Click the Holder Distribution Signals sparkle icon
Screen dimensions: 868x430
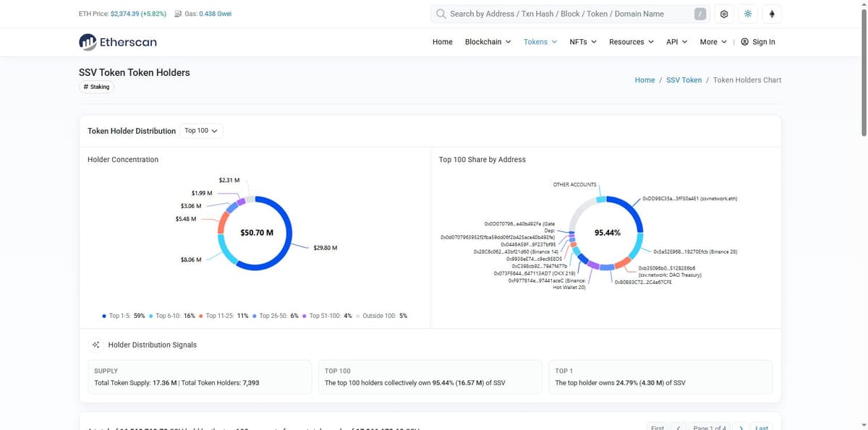96,345
